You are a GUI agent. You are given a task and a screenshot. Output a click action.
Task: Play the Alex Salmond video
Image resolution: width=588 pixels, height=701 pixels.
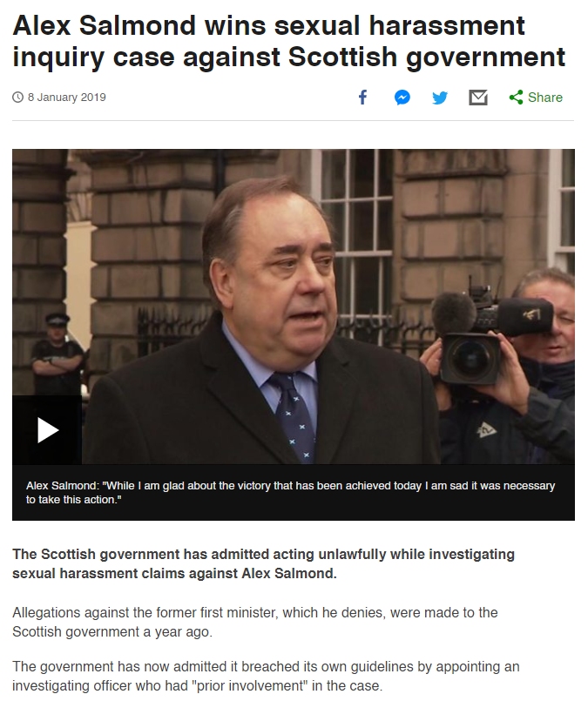click(47, 430)
